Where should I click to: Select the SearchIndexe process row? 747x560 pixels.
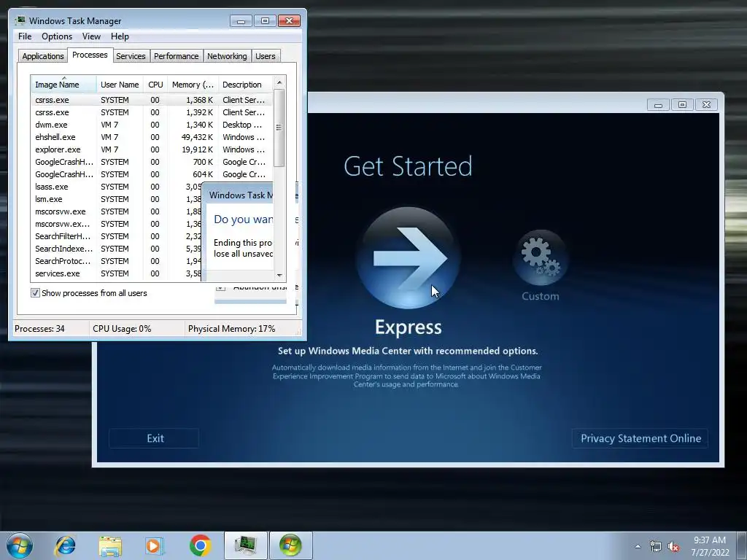(117, 249)
